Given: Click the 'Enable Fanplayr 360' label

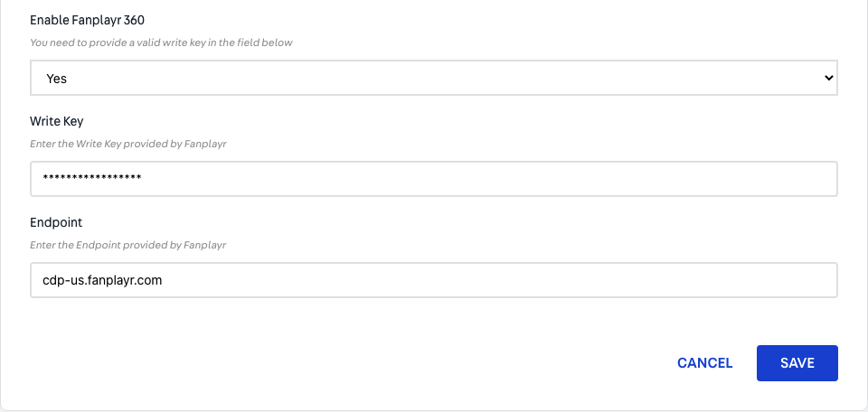Looking at the screenshot, I should point(87,21).
